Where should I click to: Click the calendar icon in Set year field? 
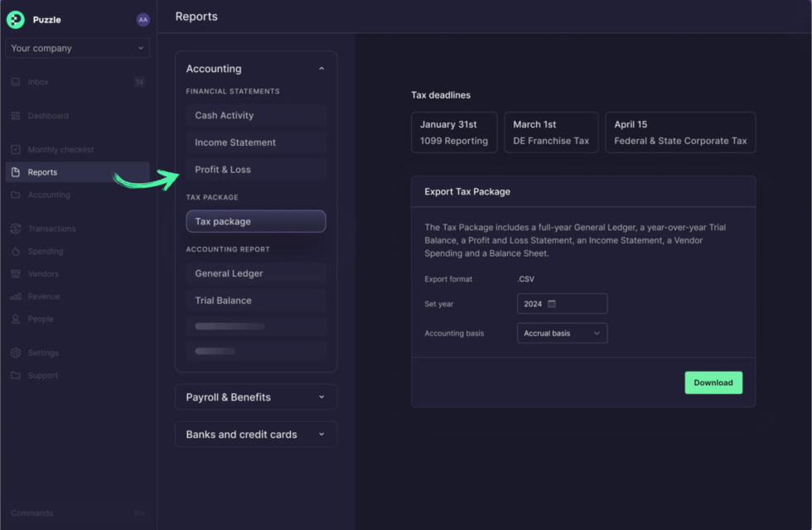[552, 304]
